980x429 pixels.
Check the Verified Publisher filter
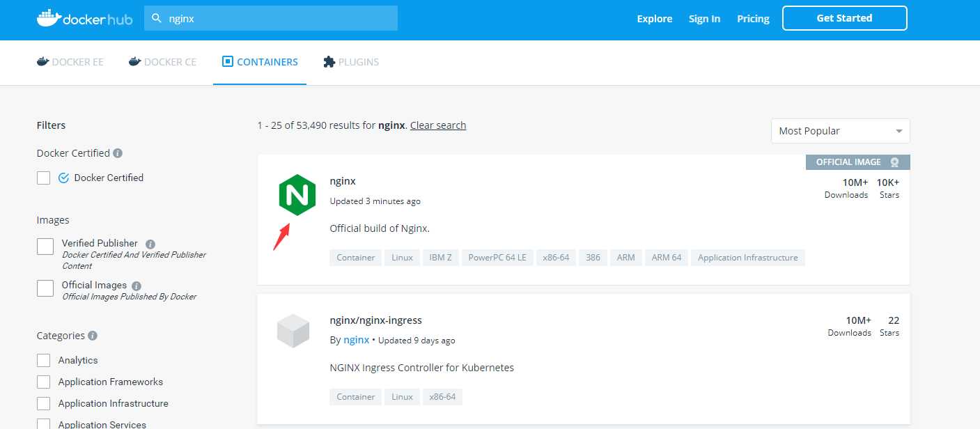[45, 247]
